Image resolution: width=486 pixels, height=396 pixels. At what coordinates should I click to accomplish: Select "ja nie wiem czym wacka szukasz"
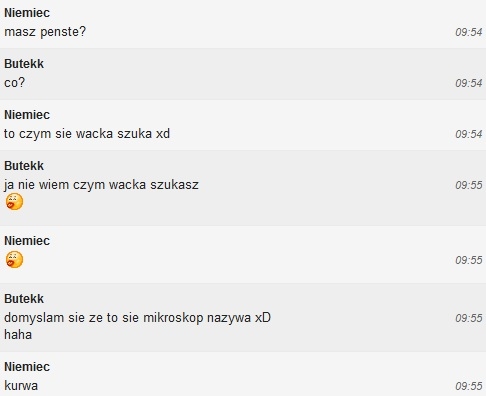[101, 185]
